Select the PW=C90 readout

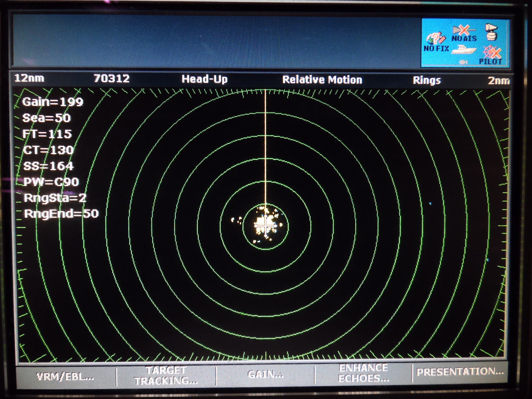click(x=51, y=182)
